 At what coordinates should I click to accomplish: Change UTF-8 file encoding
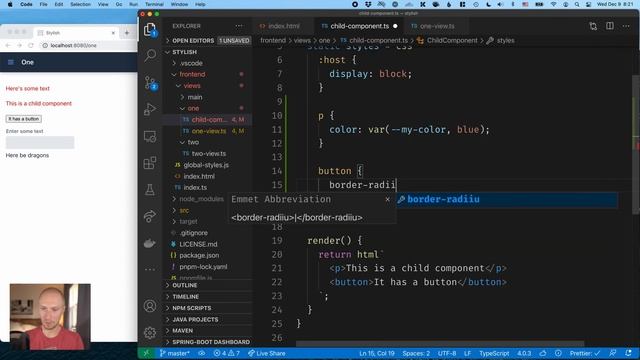(x=447, y=353)
